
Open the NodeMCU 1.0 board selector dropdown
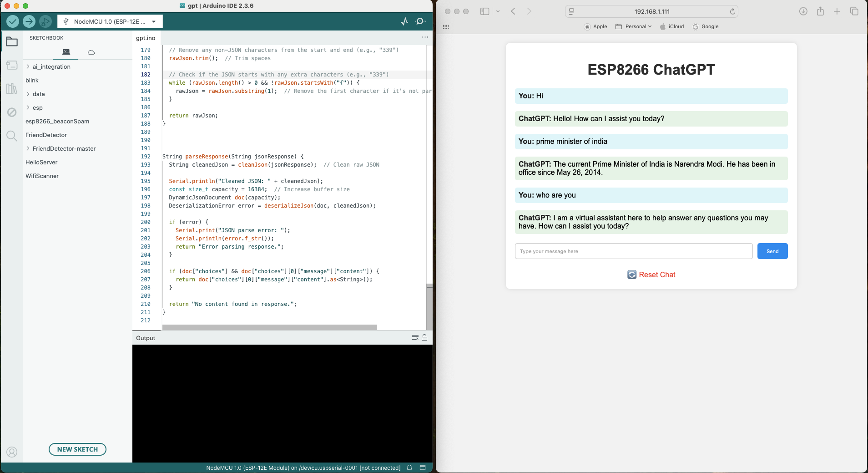point(110,21)
